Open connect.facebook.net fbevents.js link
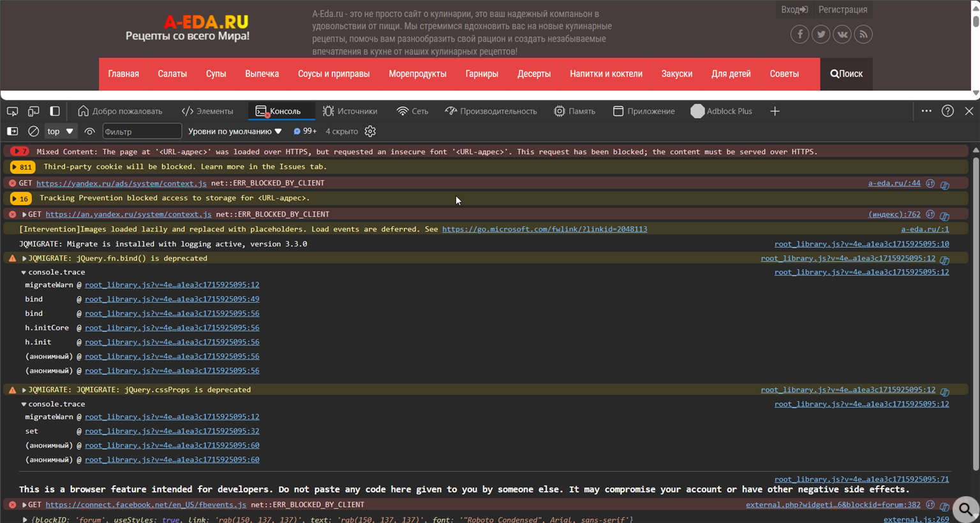Screen dimensions: 980x523 point(145,504)
